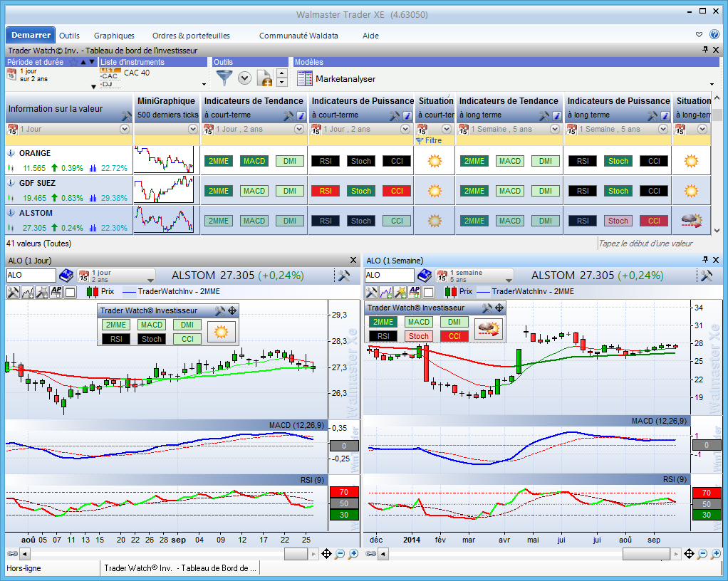This screenshot has width=728, height=581.
Task: Expand the Modèles Marketanalyser dropdown arrow
Action: (x=712, y=85)
